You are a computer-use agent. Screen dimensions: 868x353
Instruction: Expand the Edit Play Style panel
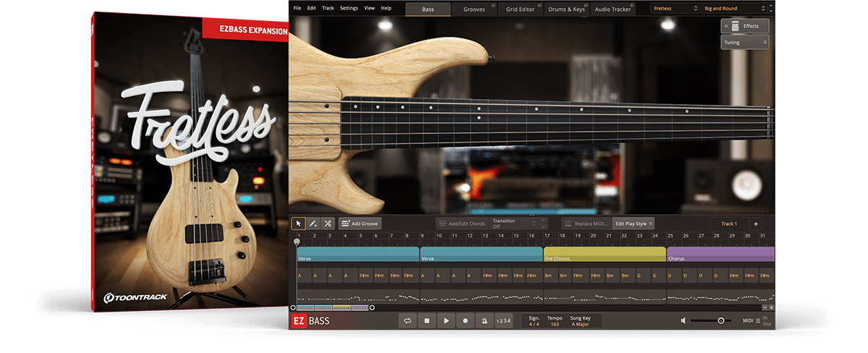click(x=634, y=224)
